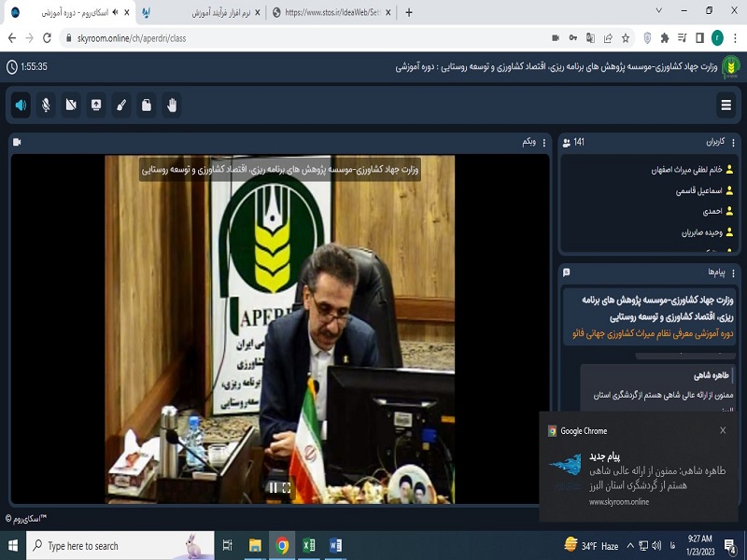This screenshot has height=560, width=747.
Task: Click the skyroom.online address bar
Action: pos(280,38)
